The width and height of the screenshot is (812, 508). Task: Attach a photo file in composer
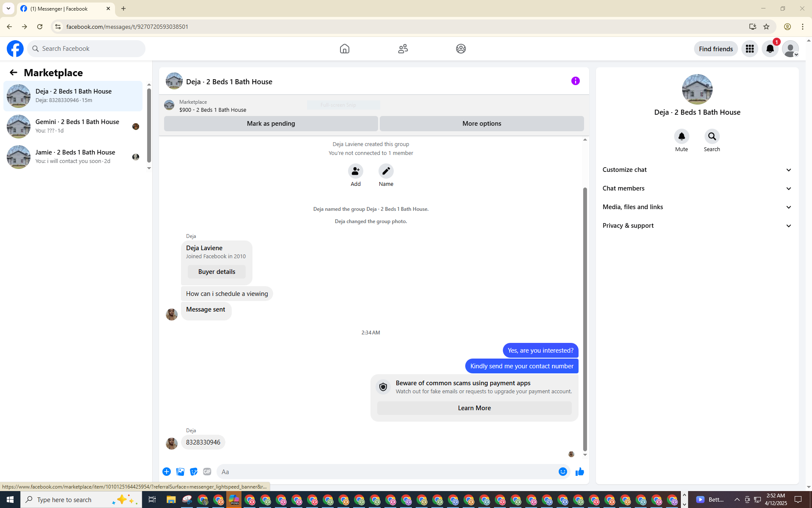pyautogui.click(x=180, y=472)
